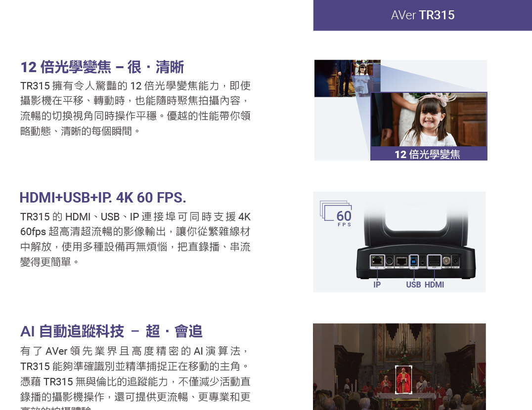Expand the HDMI+USB+IP. 4K 60 FPS. section
532x410 pixels.
tap(101, 198)
